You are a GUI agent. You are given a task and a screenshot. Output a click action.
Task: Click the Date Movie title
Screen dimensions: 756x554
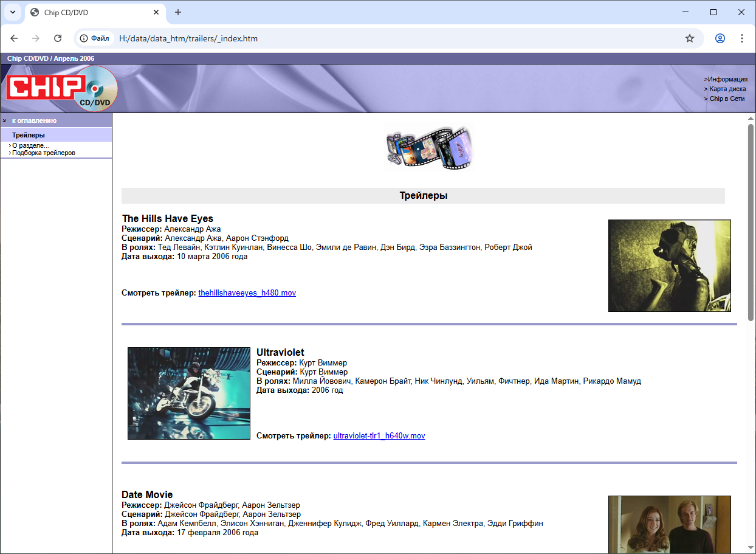pyautogui.click(x=147, y=495)
